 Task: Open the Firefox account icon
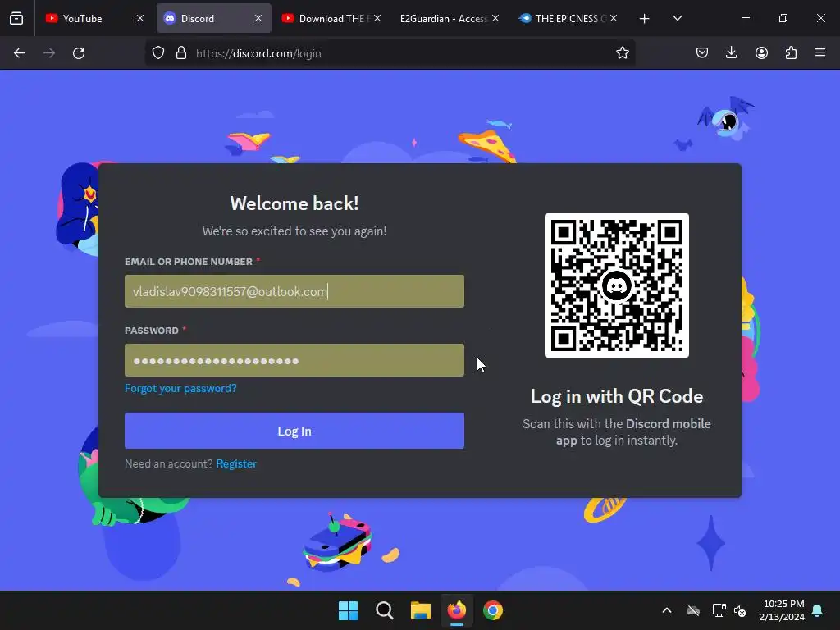[x=761, y=53]
